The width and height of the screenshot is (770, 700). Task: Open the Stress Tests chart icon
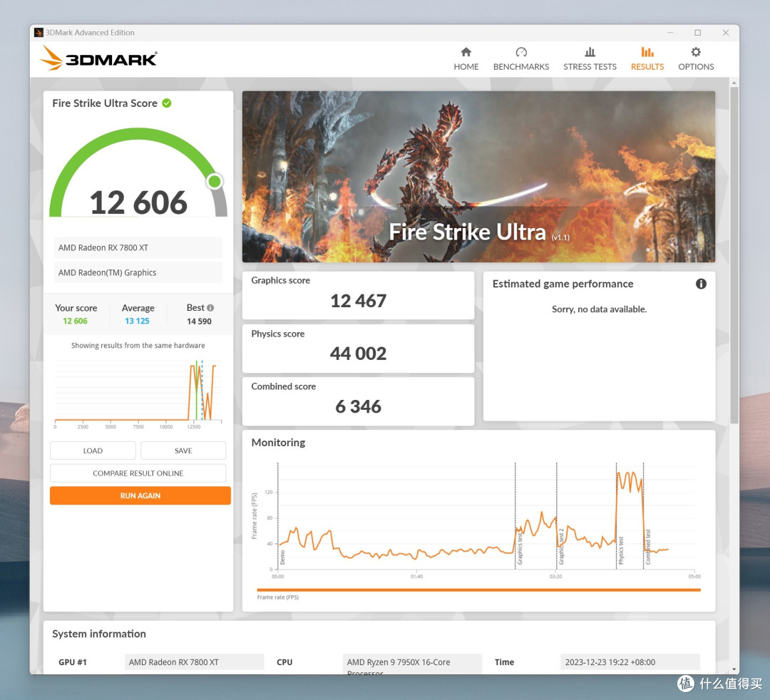590,52
